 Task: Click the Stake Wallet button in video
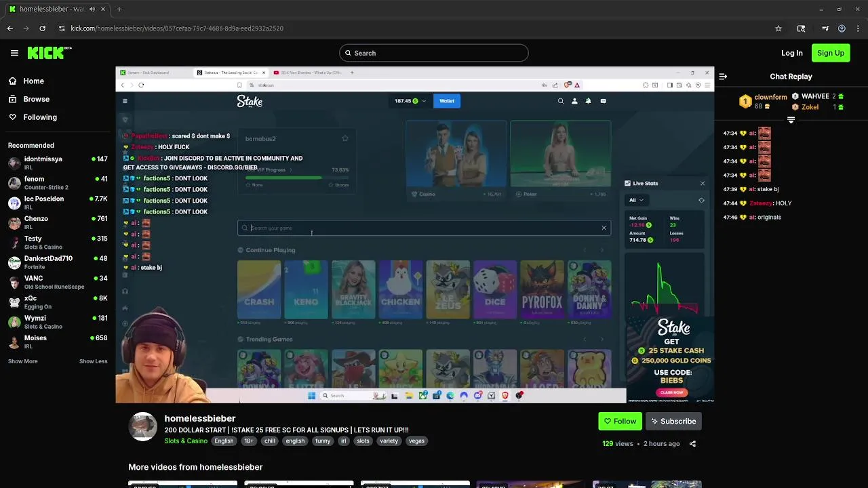[x=447, y=101]
